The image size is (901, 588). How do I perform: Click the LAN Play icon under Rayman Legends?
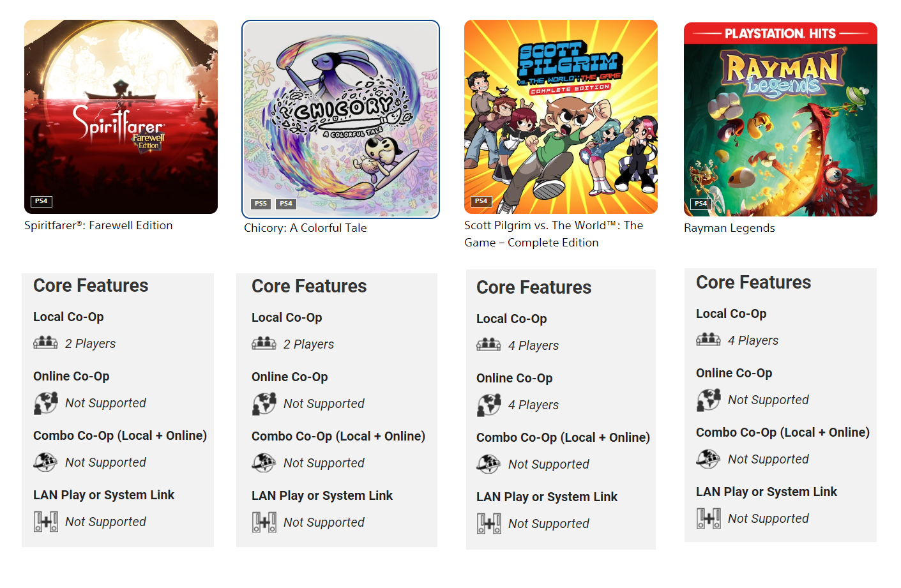click(708, 518)
